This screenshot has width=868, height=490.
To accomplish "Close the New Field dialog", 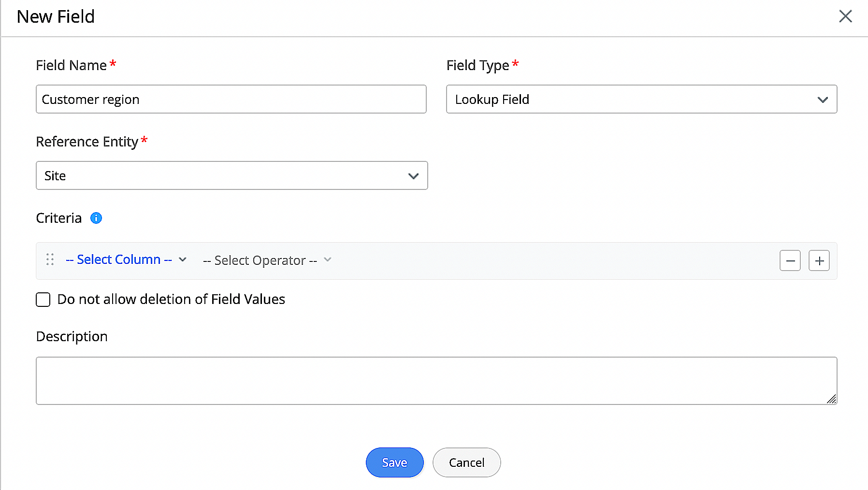I will 845,16.
